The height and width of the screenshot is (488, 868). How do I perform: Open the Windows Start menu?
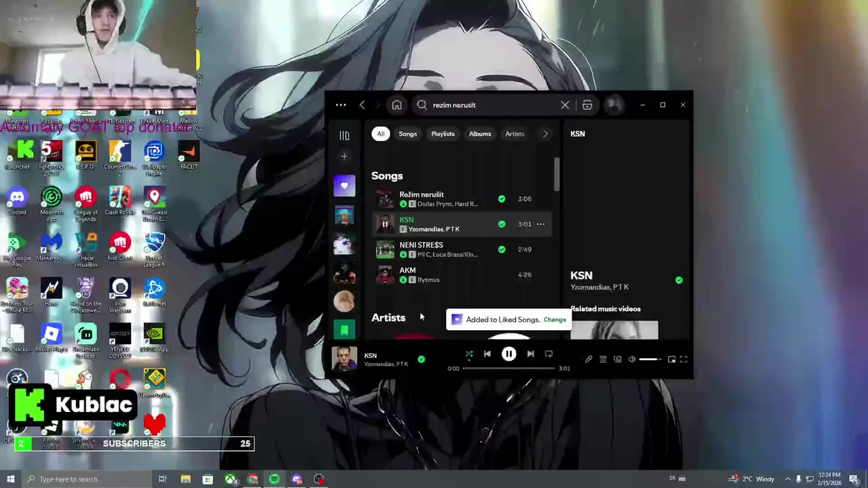click(10, 479)
